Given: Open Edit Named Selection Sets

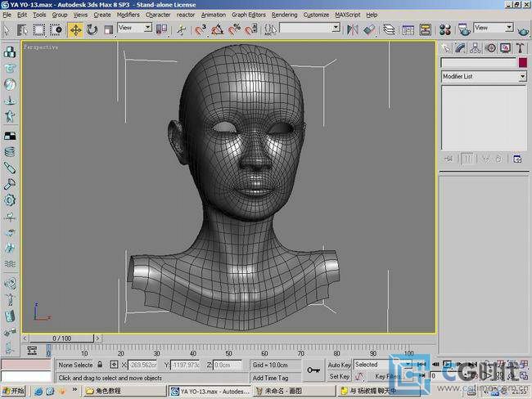Looking at the screenshot, I should [270, 29].
